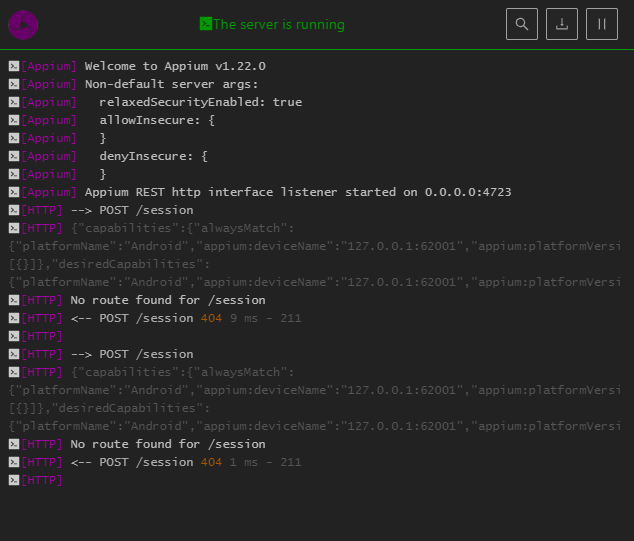Click the purple Appium logo
634x541 pixels.
(23, 25)
